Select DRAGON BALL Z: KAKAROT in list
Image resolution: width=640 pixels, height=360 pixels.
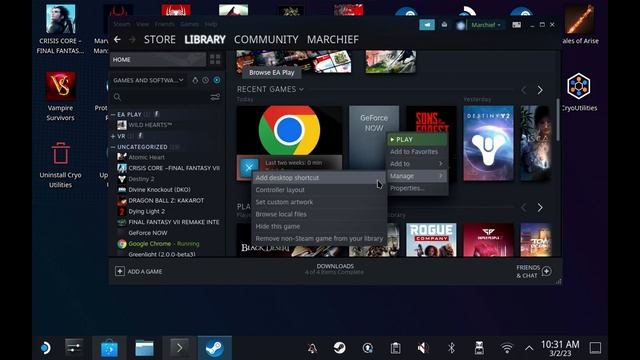coord(166,200)
